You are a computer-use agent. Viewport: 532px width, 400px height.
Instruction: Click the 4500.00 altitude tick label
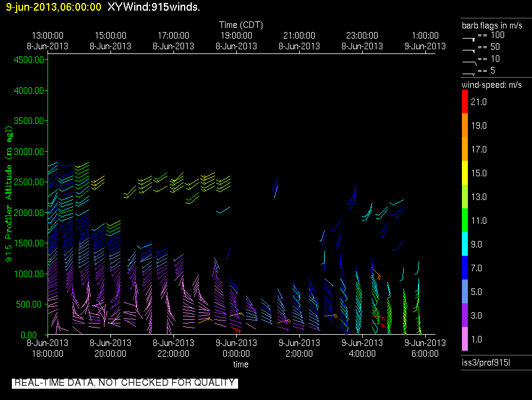(x=29, y=60)
